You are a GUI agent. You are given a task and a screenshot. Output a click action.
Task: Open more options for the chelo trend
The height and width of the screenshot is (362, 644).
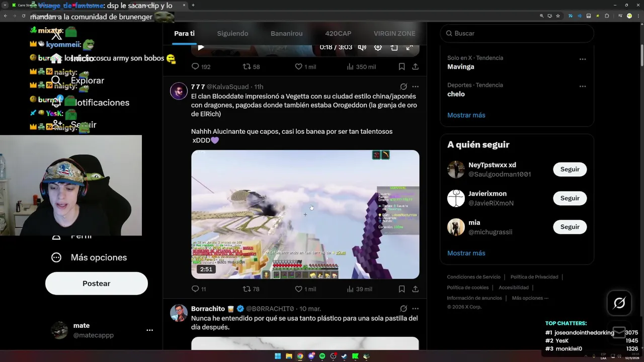(583, 86)
